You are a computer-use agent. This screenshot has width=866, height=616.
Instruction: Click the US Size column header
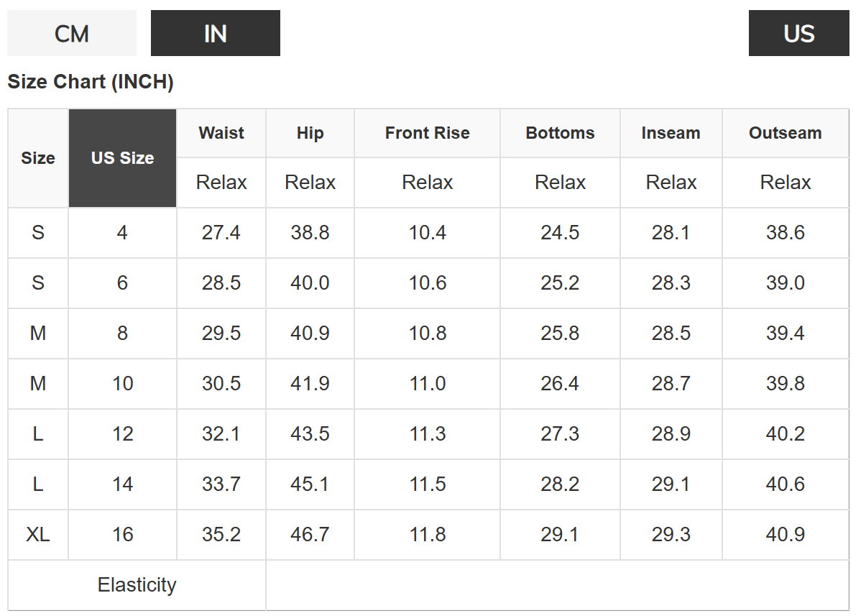tap(122, 158)
